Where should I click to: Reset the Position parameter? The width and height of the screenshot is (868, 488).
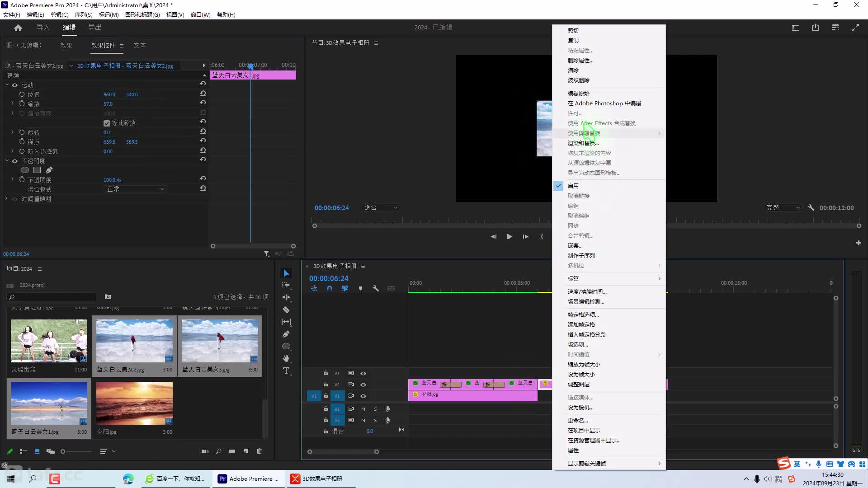pos(203,94)
